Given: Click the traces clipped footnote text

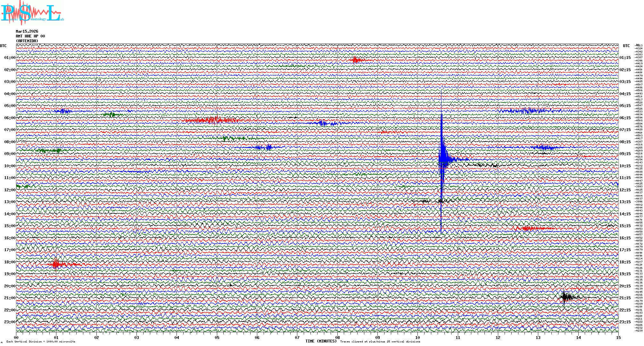Looking at the screenshot, I should [380, 342].
